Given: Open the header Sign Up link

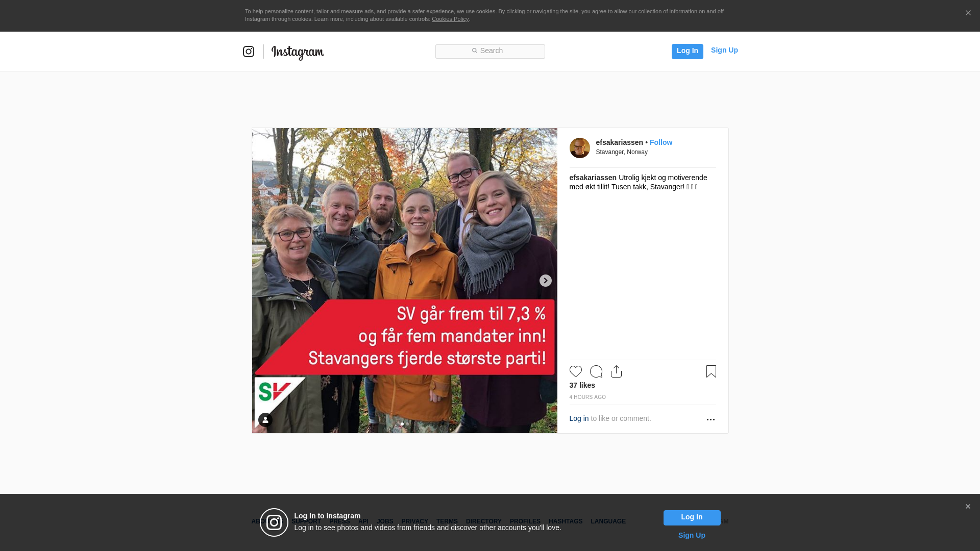Looking at the screenshot, I should click(724, 50).
